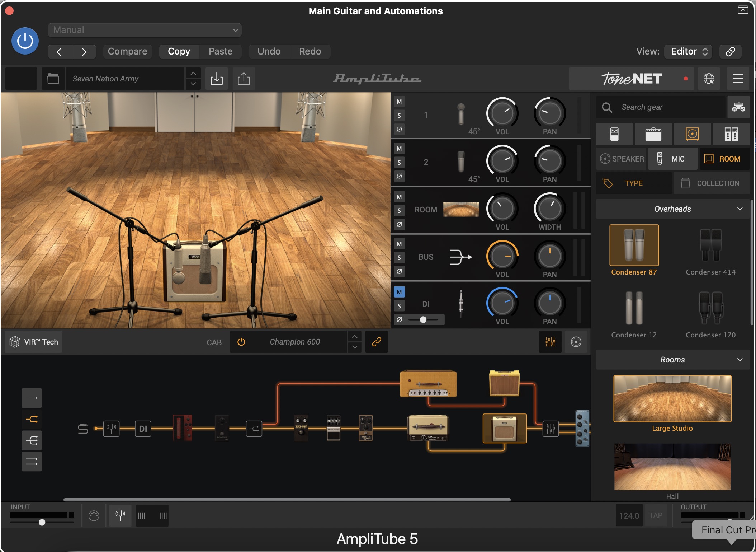Open the View Editor dropdown

pos(688,51)
